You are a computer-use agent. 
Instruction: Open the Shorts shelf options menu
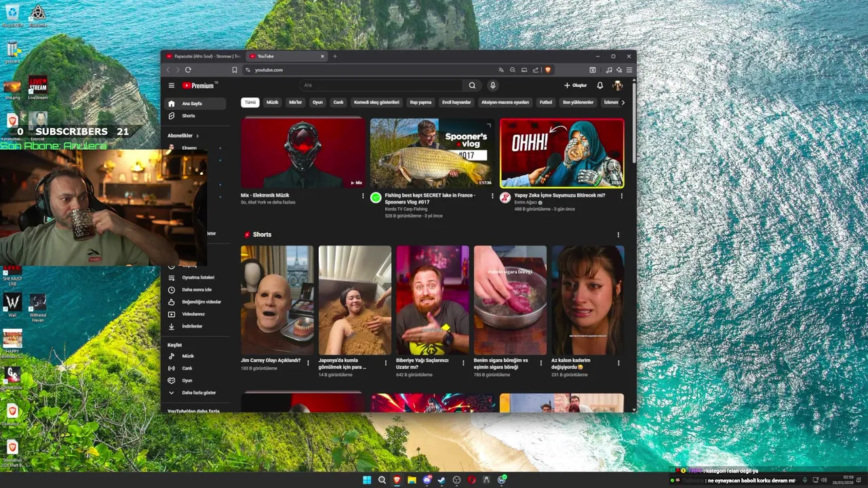618,235
